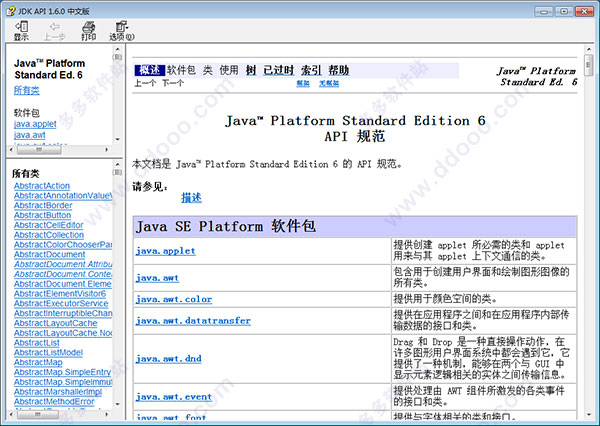Open java.awt link in left package list

pyautogui.click(x=29, y=135)
